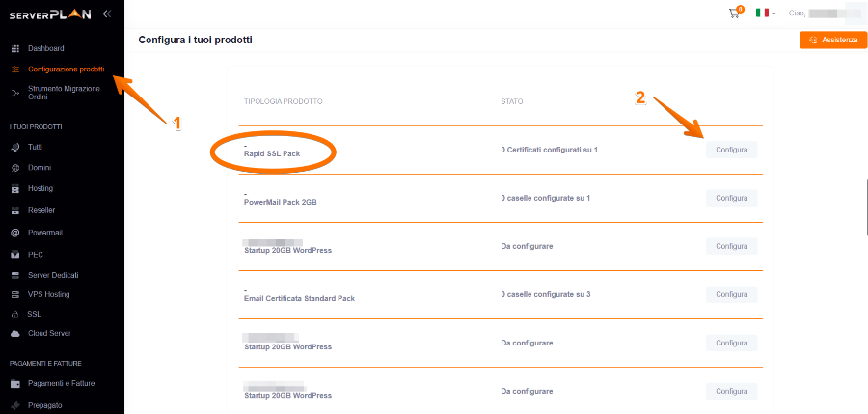
Task: Click the Cloud Server icon
Action: (x=15, y=334)
